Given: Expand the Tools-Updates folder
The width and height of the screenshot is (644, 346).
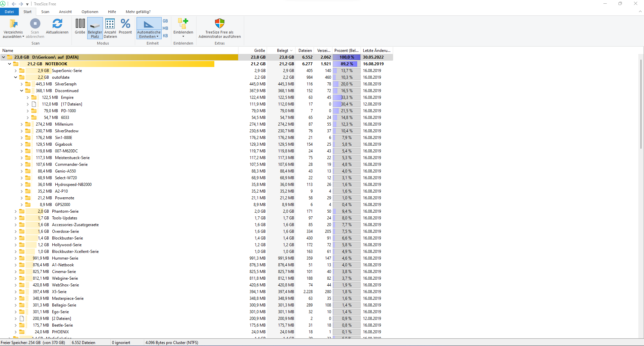Looking at the screenshot, I should point(15,218).
